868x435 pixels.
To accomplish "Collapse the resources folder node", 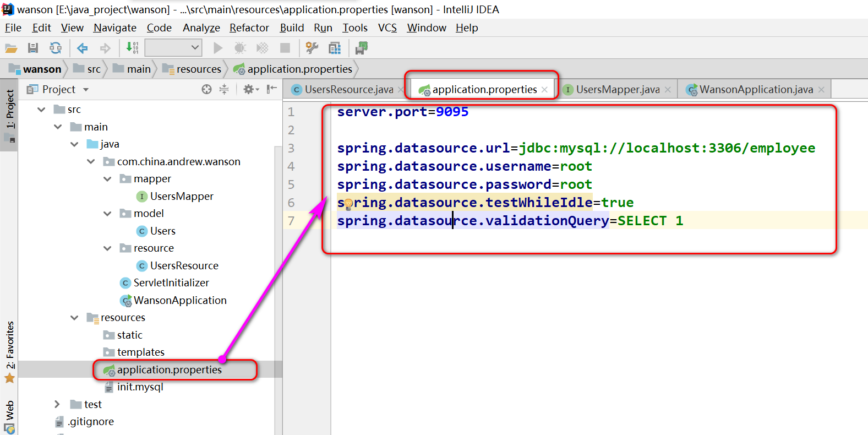I will 74,318.
